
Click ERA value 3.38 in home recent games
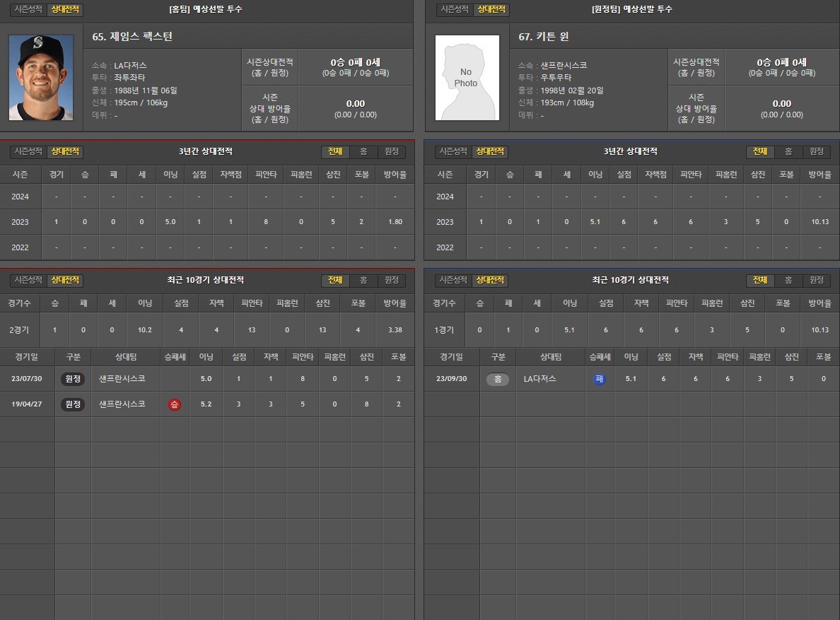(395, 330)
